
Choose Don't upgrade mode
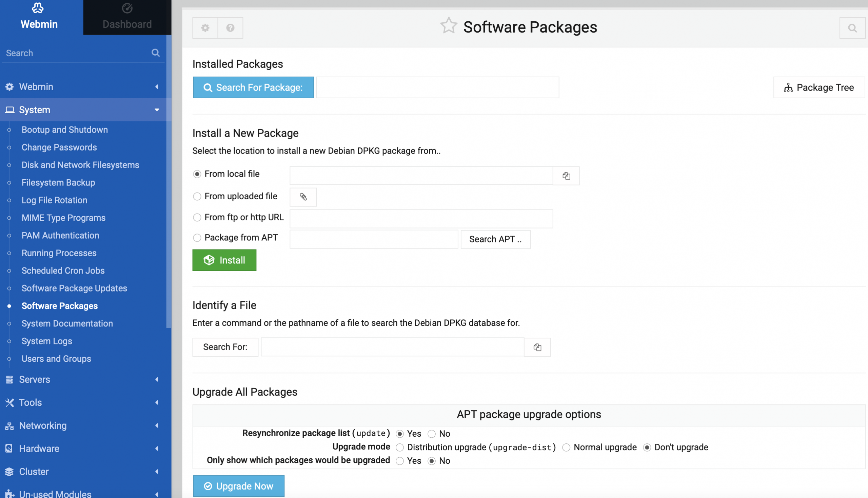pos(647,447)
